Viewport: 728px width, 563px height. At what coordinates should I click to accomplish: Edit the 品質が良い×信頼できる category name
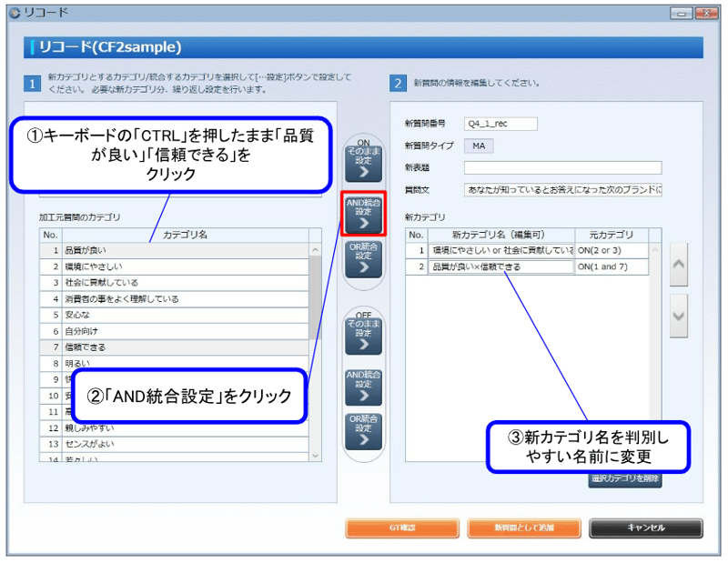coord(500,266)
